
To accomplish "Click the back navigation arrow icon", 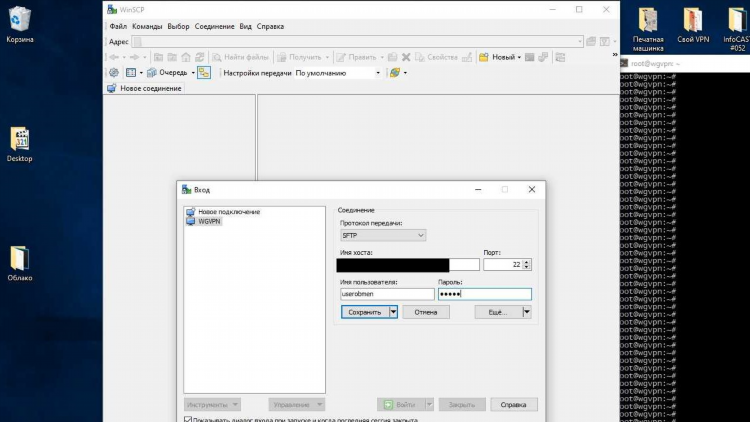I will click(114, 57).
